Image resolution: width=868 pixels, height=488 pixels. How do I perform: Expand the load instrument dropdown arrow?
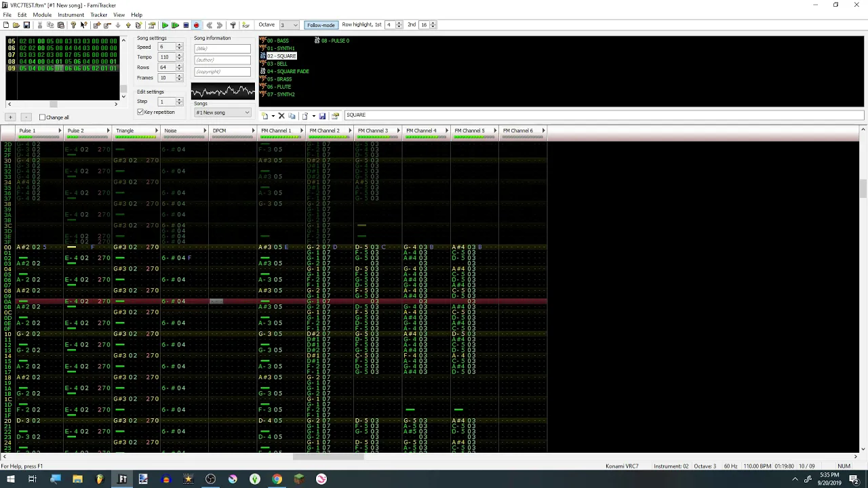pos(313,116)
